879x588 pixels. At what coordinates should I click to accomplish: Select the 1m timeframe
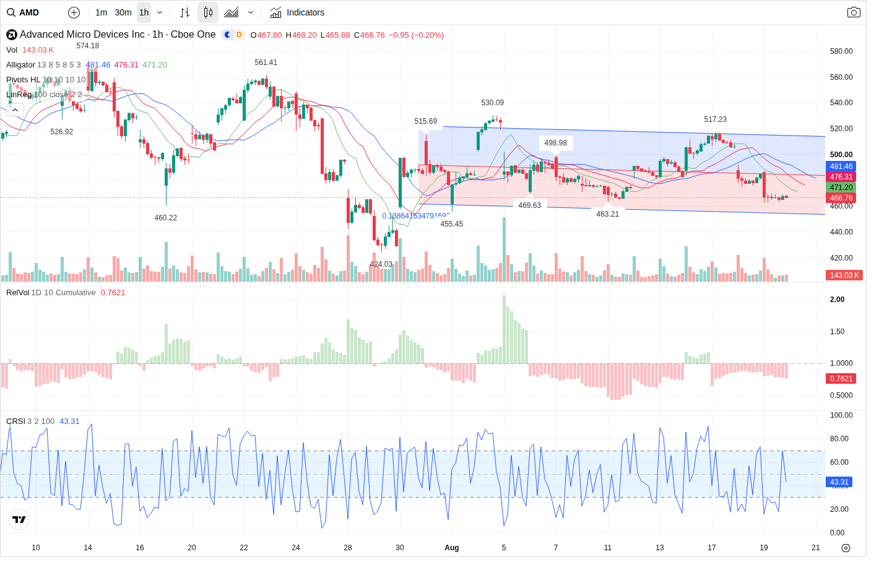click(102, 12)
